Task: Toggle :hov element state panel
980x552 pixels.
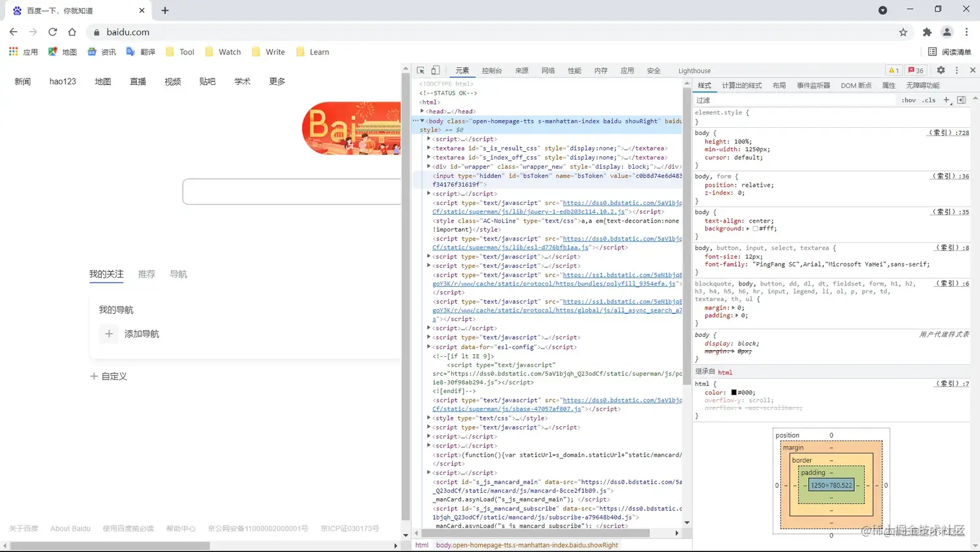Action: pos(909,101)
